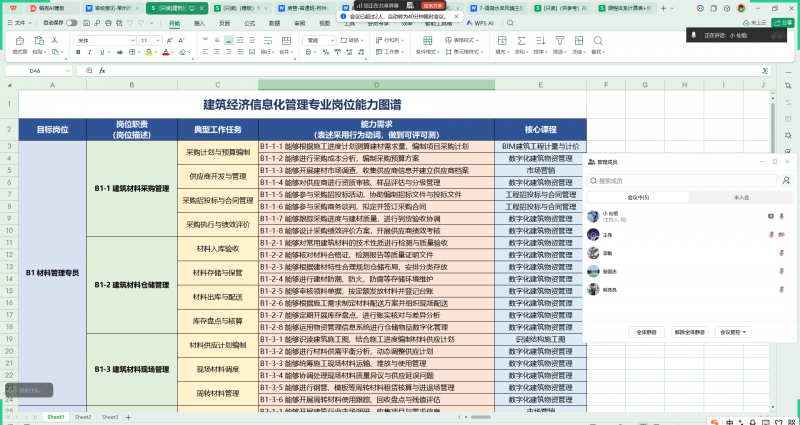Click the Conditional formatting grid icon
The image size is (800, 425).
[x=427, y=41]
